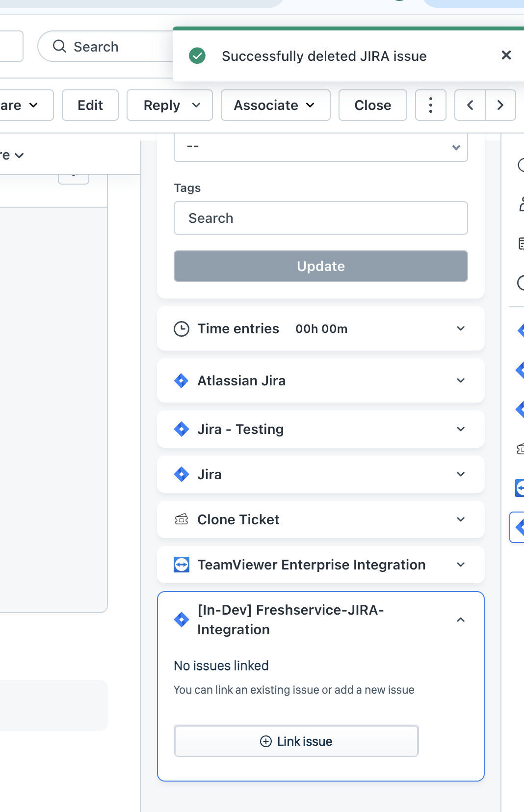This screenshot has width=524, height=812.
Task: Click the Close ticket button
Action: coord(373,105)
